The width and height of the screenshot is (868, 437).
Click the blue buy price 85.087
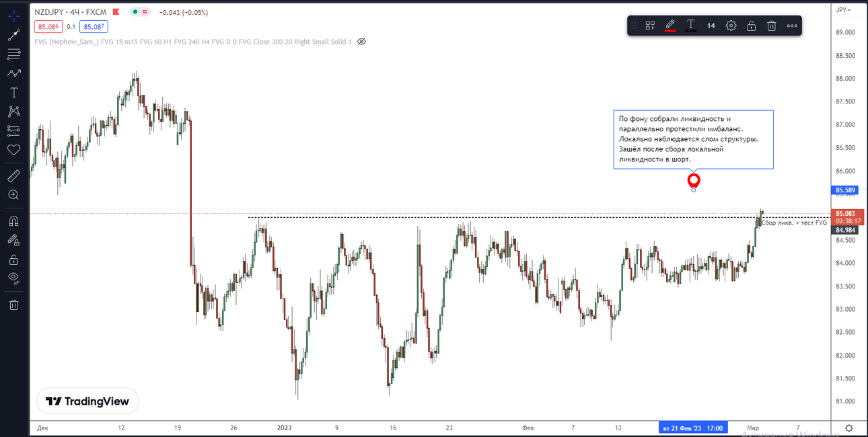click(94, 27)
